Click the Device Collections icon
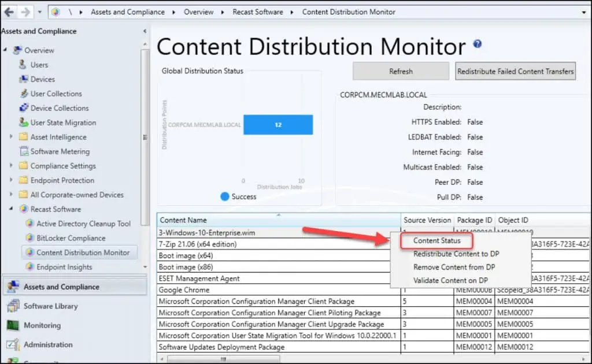Screen dimensions: 592x364 [x=24, y=108]
